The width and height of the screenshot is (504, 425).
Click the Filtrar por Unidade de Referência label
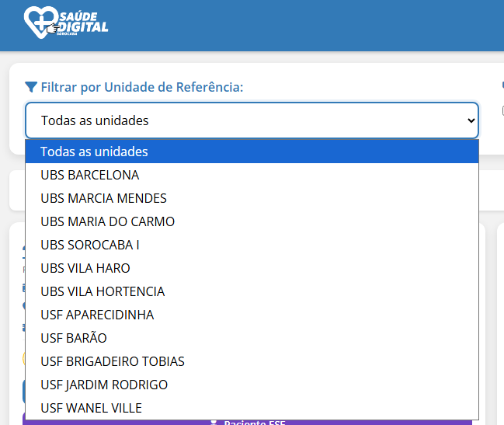click(141, 87)
